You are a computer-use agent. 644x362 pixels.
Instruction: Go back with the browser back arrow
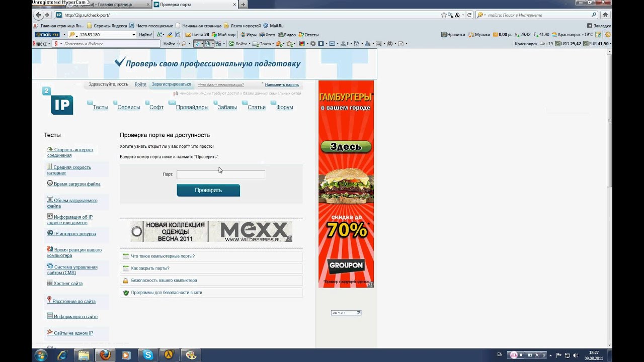click(39, 15)
